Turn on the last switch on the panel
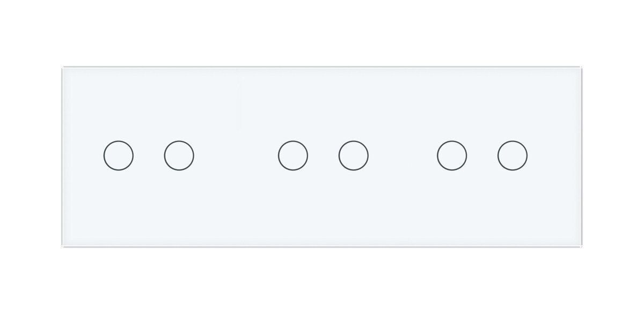The height and width of the screenshot is (314, 644). click(x=512, y=156)
